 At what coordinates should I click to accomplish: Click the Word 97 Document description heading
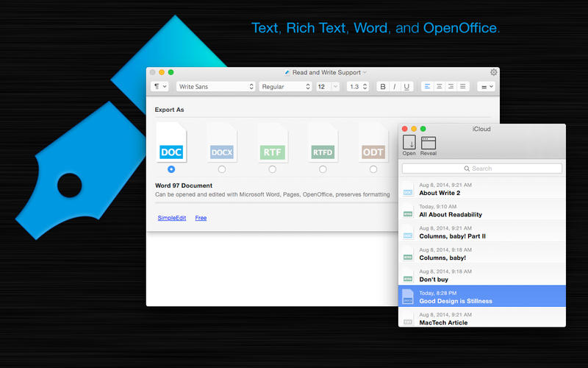[x=184, y=185]
